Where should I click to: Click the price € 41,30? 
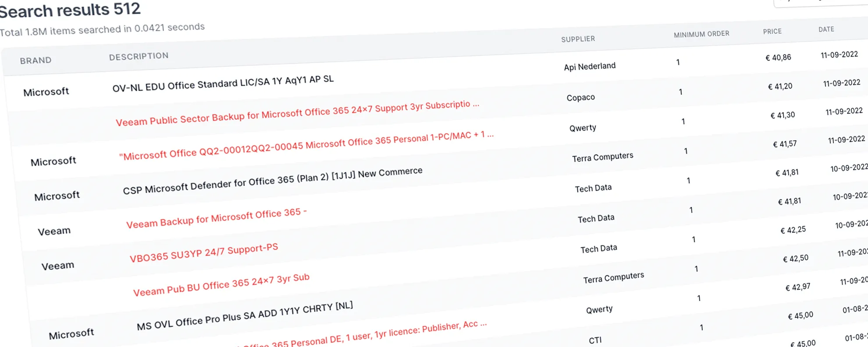coord(783,115)
